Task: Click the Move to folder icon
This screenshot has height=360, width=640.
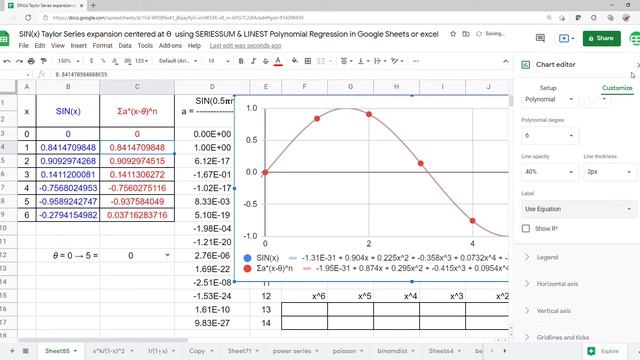Action: [x=466, y=34]
